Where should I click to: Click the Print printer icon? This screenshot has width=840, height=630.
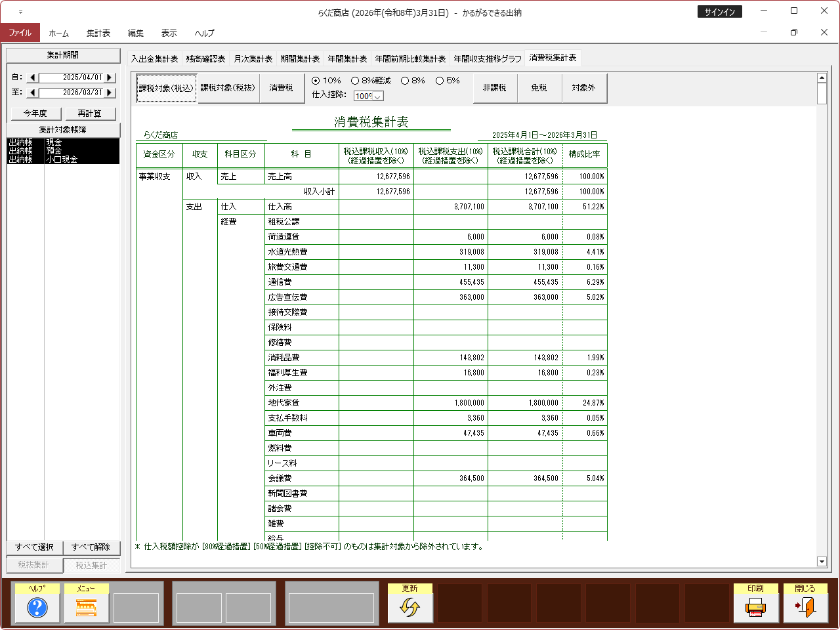[x=756, y=608]
